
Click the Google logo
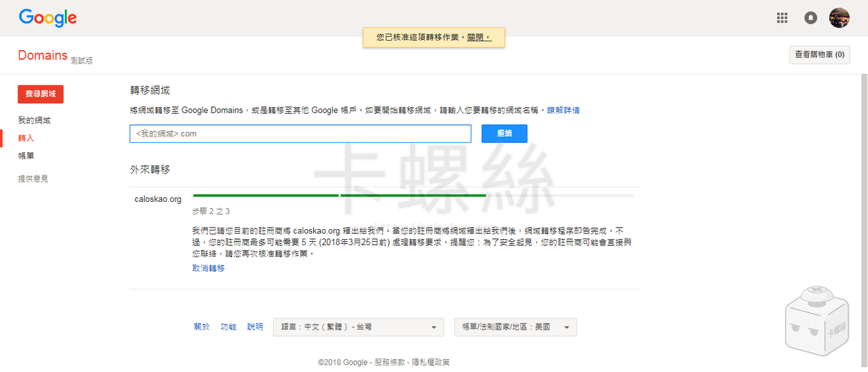[x=47, y=18]
